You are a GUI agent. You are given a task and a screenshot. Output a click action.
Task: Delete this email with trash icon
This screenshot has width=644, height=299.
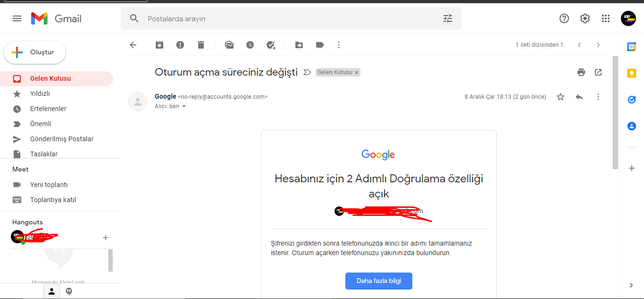201,45
